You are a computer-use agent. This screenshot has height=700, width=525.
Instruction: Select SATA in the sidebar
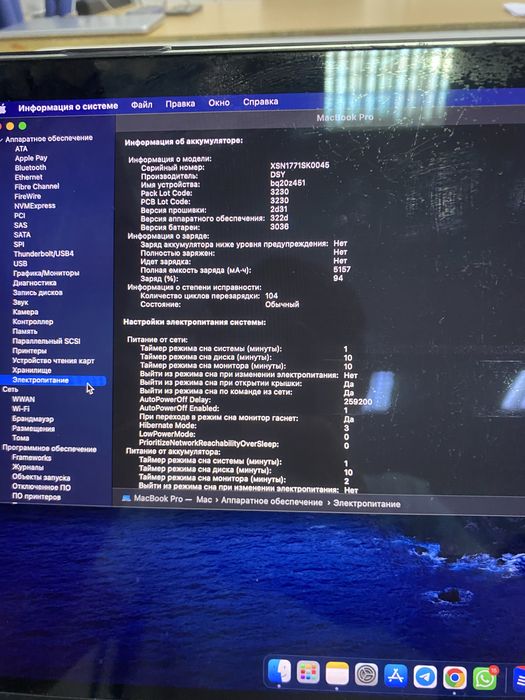[22, 235]
